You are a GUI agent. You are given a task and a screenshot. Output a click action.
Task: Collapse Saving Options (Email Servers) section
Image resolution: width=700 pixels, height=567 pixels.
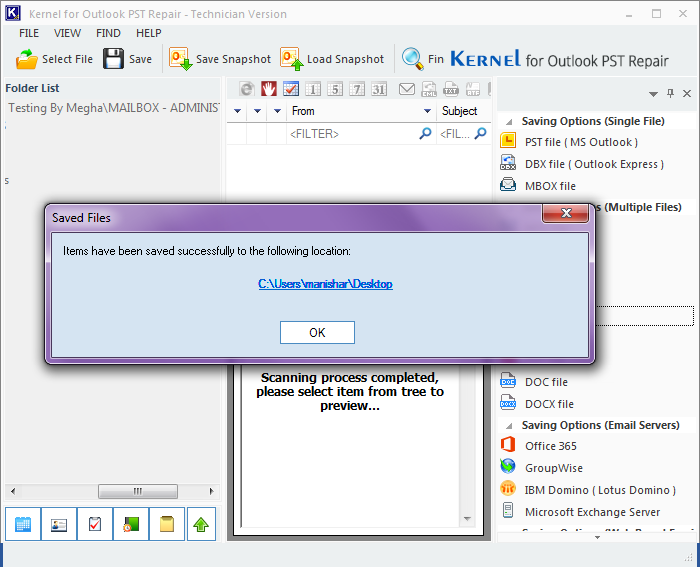coord(509,426)
